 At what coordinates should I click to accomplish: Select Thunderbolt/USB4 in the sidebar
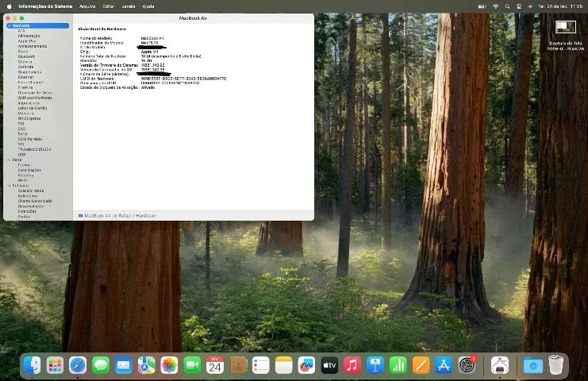pyautogui.click(x=34, y=149)
